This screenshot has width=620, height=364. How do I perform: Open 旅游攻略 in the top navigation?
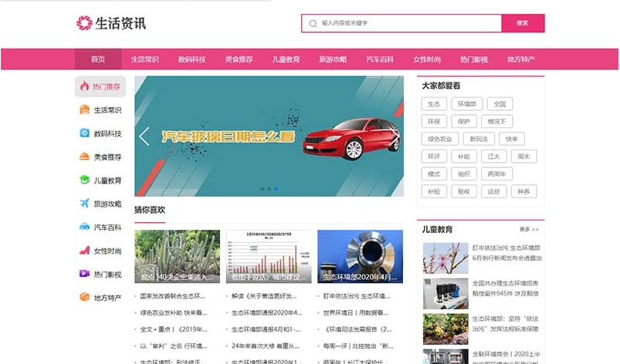(333, 59)
